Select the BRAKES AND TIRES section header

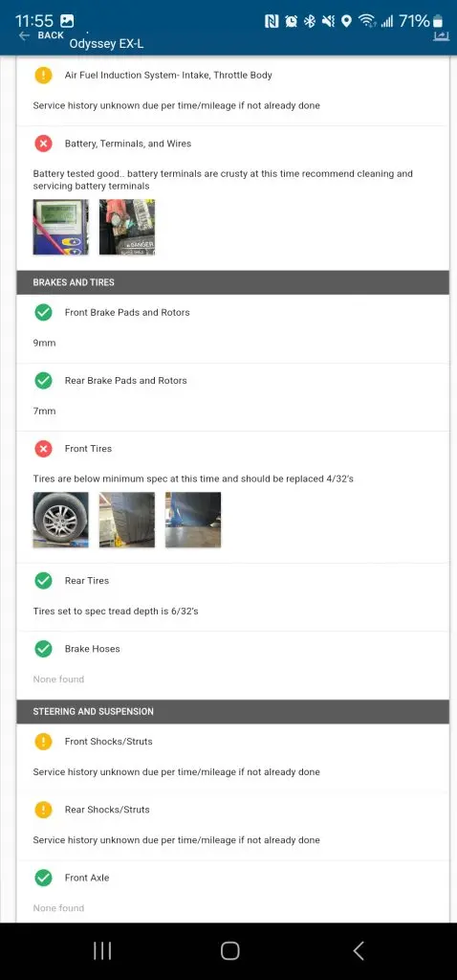tap(233, 282)
